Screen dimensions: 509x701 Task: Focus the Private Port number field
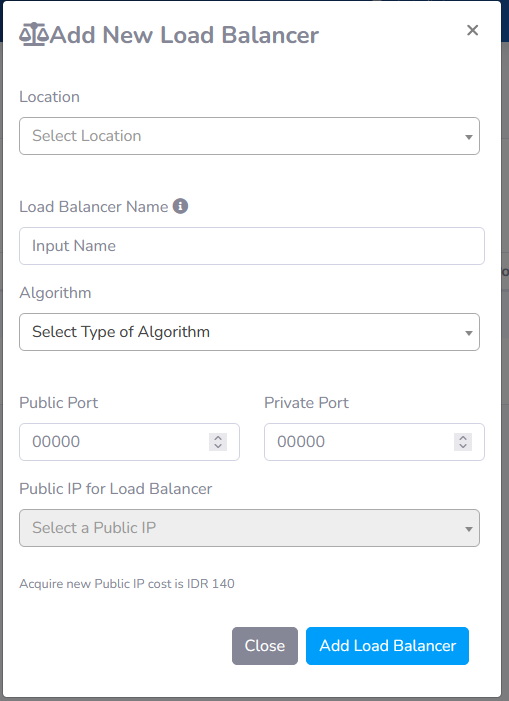374,442
